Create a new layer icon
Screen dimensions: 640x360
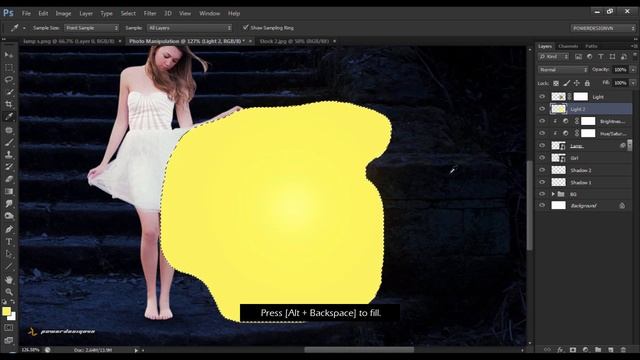click(x=611, y=350)
